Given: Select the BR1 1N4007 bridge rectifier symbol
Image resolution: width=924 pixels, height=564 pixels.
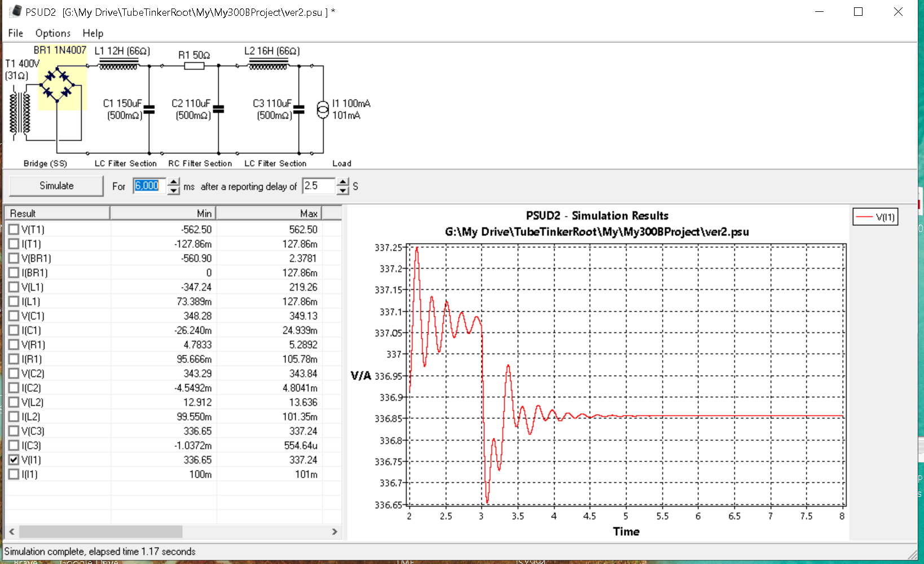Looking at the screenshot, I should click(x=57, y=84).
